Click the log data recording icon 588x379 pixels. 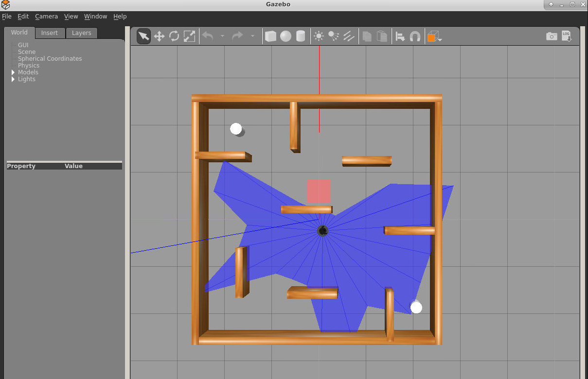click(x=567, y=36)
